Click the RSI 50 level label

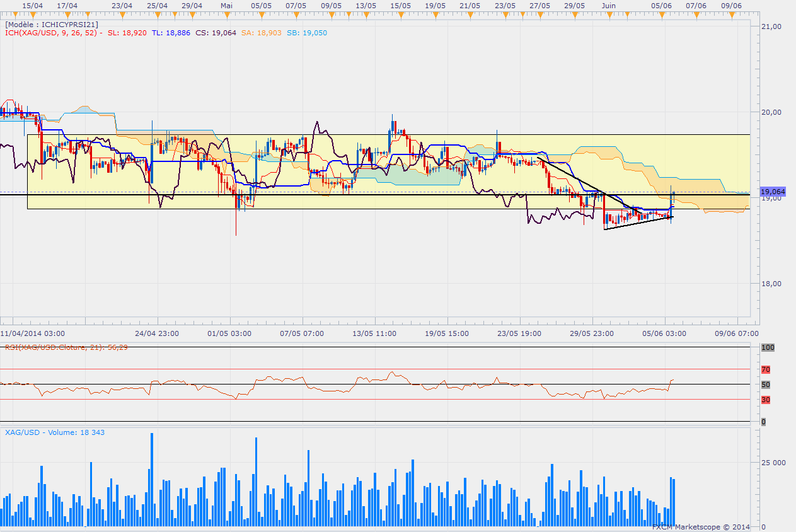pos(766,385)
